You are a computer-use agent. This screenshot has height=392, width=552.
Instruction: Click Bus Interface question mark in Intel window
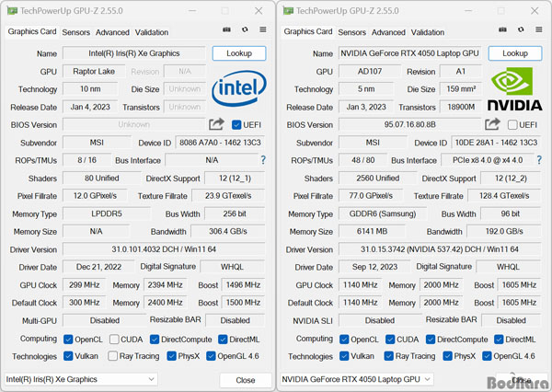click(x=263, y=160)
